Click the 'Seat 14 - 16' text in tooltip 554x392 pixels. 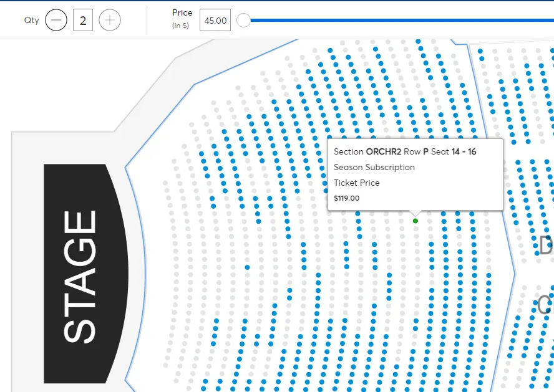click(454, 151)
